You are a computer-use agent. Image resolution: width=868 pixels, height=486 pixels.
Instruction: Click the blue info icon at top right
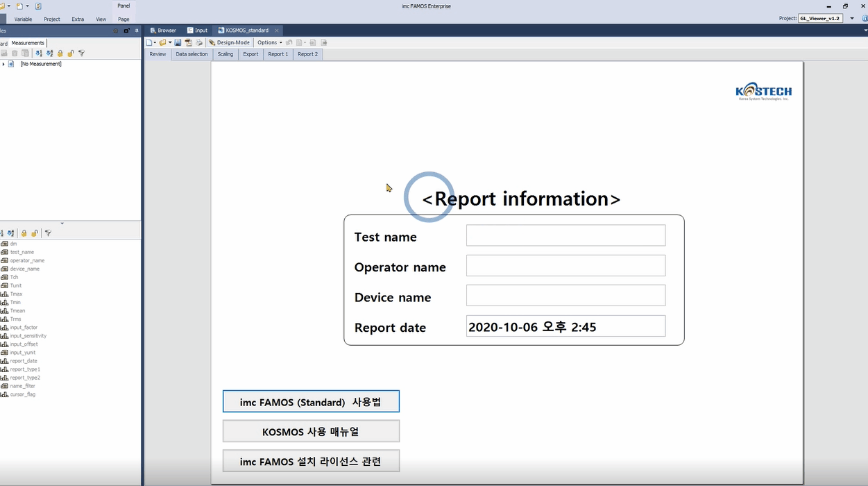click(864, 19)
